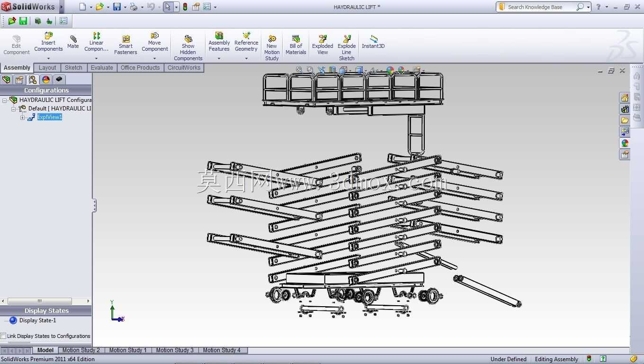Expand the Assembly Features dropdown arrow
This screenshot has height=364, width=644.
coord(219,59)
